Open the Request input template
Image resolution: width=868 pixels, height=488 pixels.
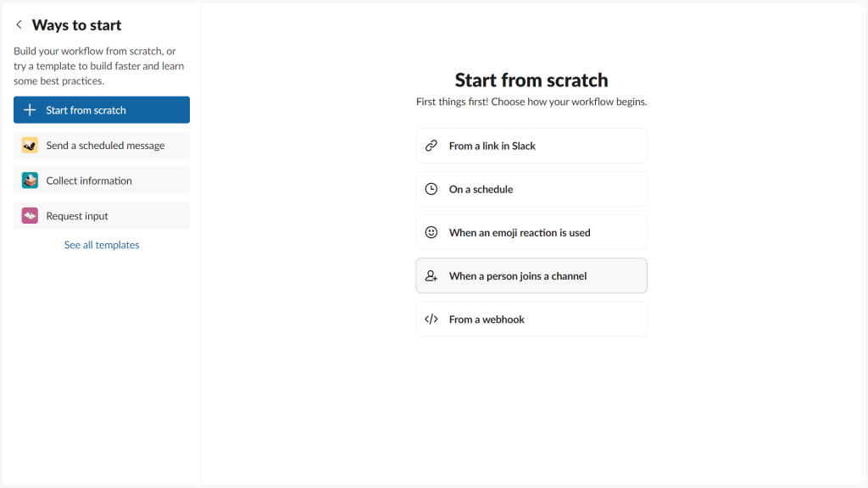point(101,215)
